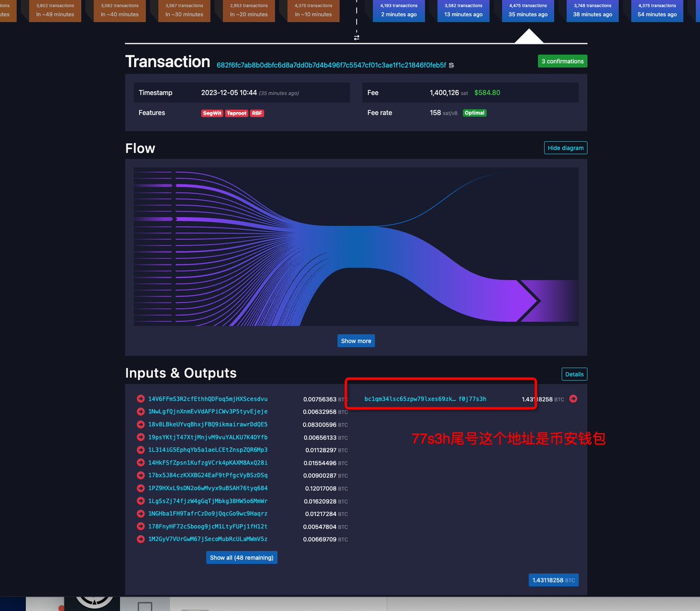Open the block mined 54 minutes ago
This screenshot has height=611, width=700.
[x=657, y=11]
